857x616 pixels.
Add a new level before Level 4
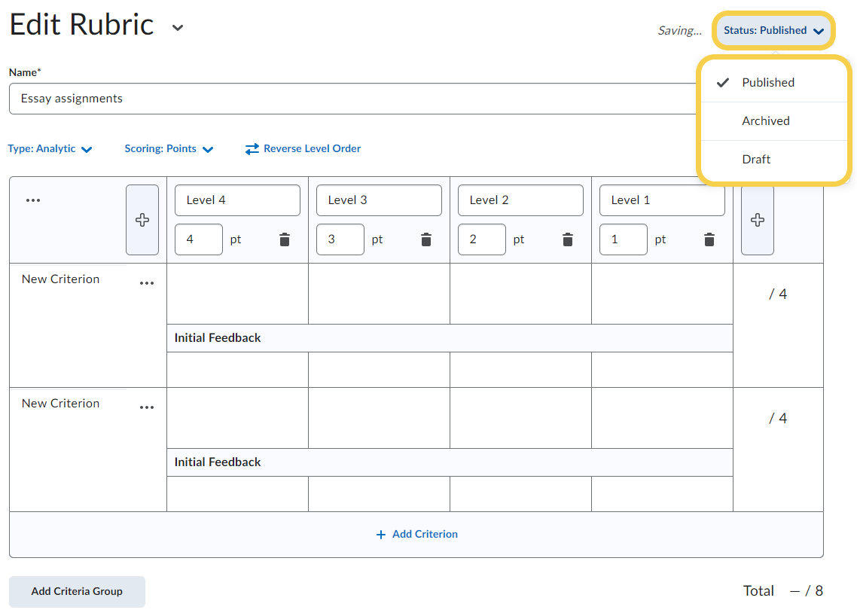point(142,220)
